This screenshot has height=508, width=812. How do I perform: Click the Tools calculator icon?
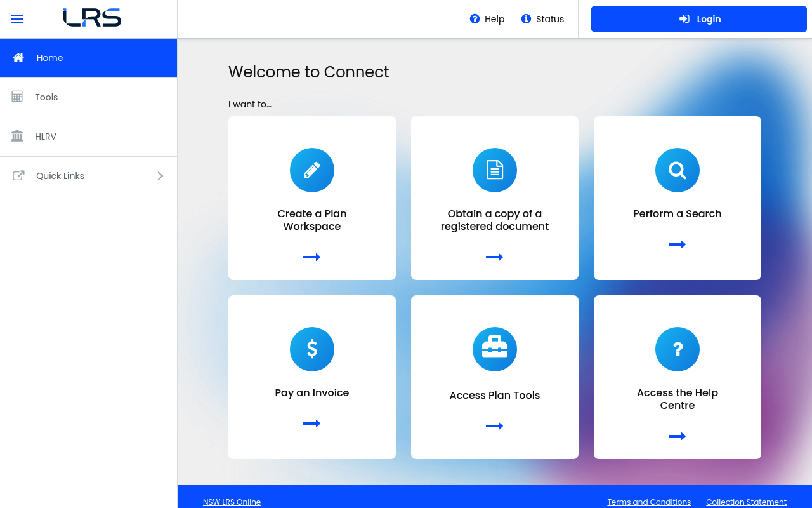17,97
